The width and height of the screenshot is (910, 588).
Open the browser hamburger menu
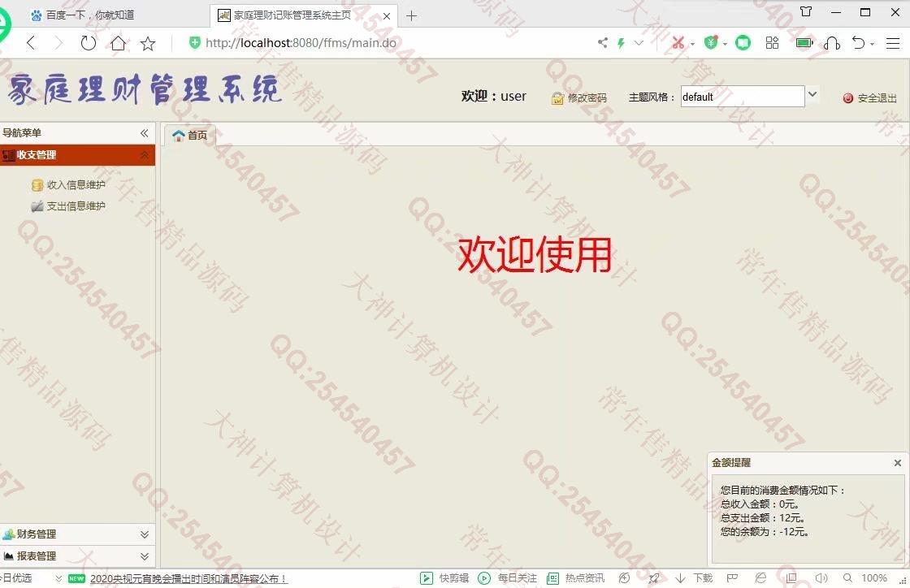[893, 43]
